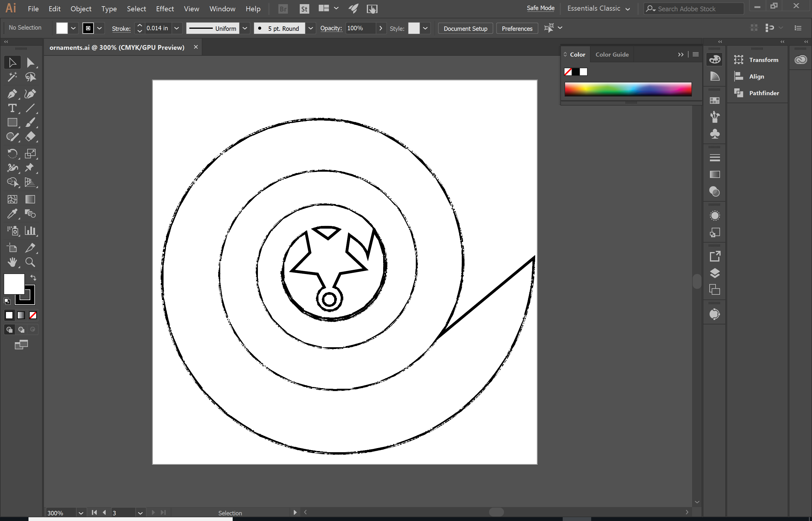Viewport: 812px width, 521px height.
Task: Open the 5 pt. Round brush dropdown
Action: coord(310,28)
